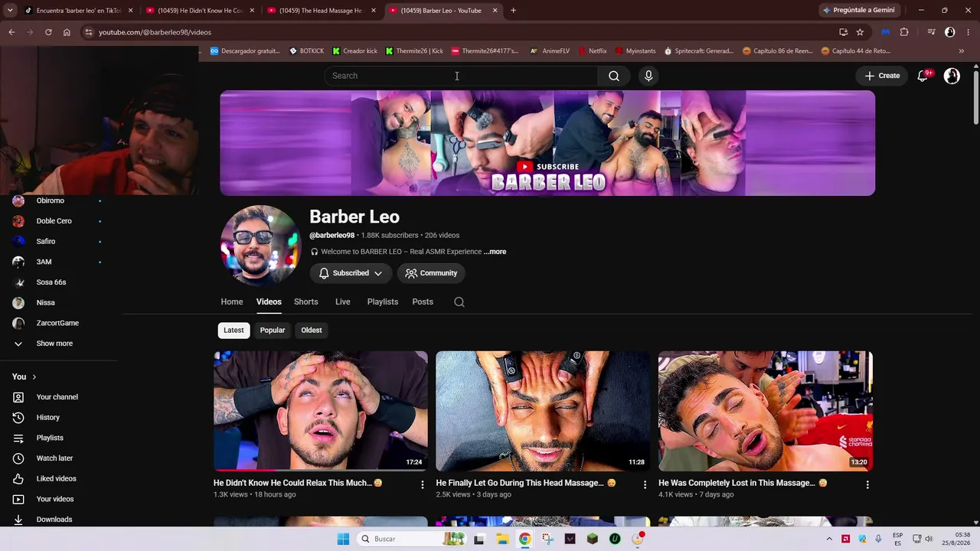Close the TikTok 'barber leo' tab

pyautogui.click(x=131, y=11)
